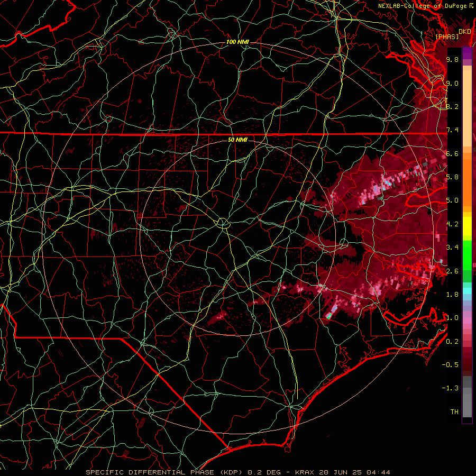Pick the orange segment of the color bar
Viewport: 476px width, 476px height.
click(x=467, y=180)
